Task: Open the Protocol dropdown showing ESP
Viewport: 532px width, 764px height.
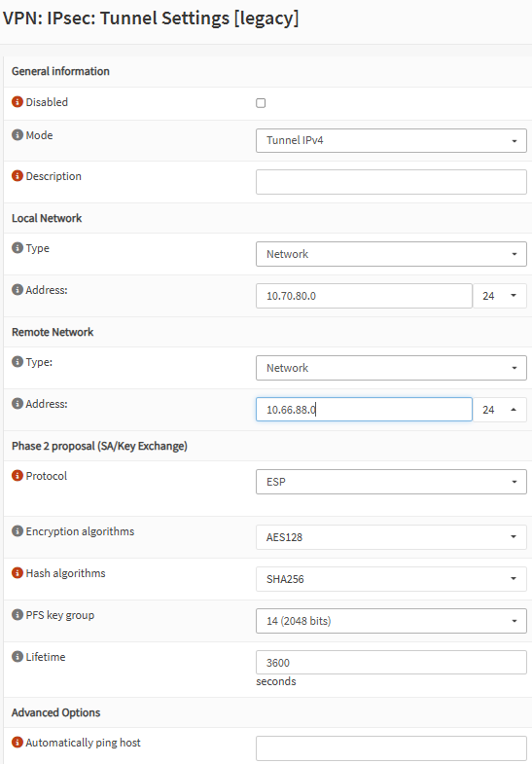Action: 391,482
